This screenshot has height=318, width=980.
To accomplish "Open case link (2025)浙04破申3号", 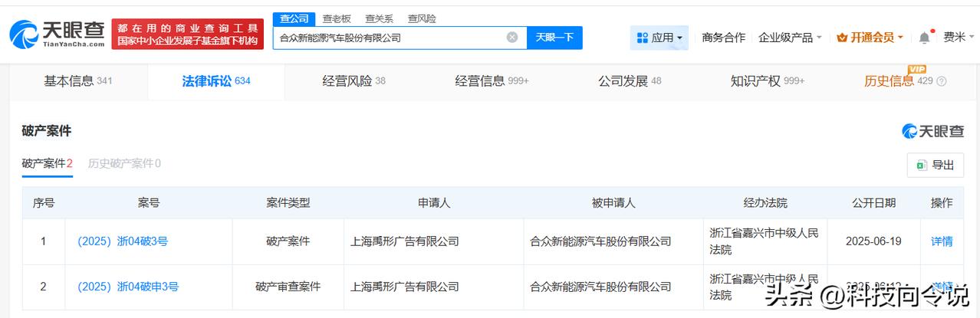I will (128, 287).
